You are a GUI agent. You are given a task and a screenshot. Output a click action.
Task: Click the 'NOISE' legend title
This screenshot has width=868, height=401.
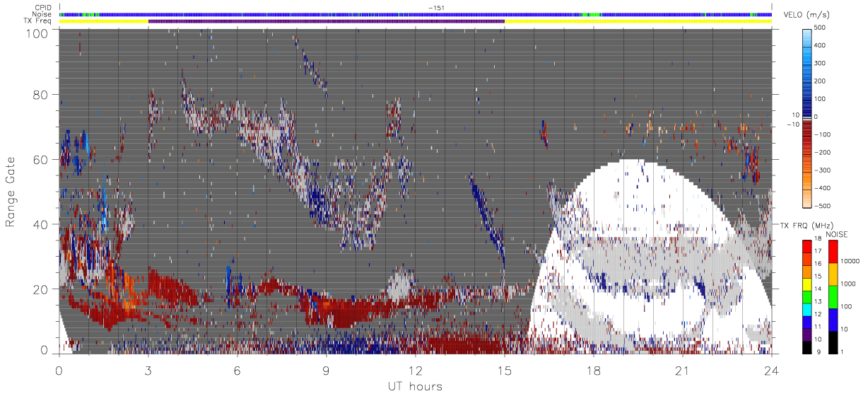tap(838, 234)
